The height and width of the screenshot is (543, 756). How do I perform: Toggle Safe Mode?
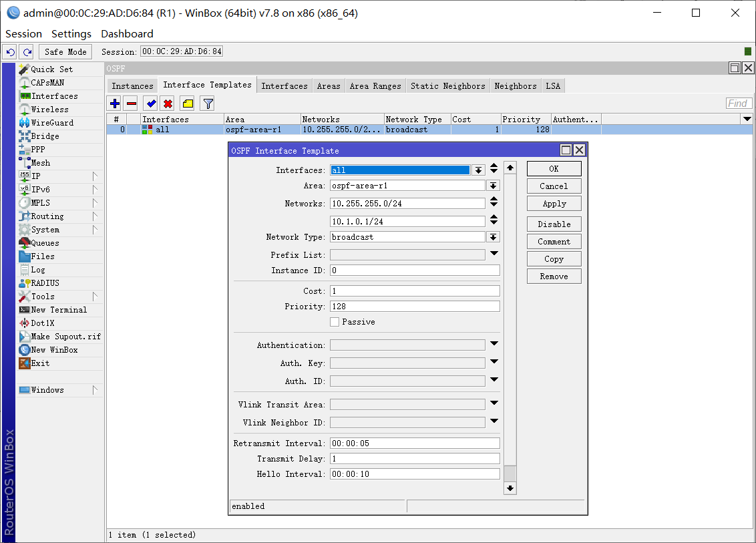pyautogui.click(x=65, y=51)
